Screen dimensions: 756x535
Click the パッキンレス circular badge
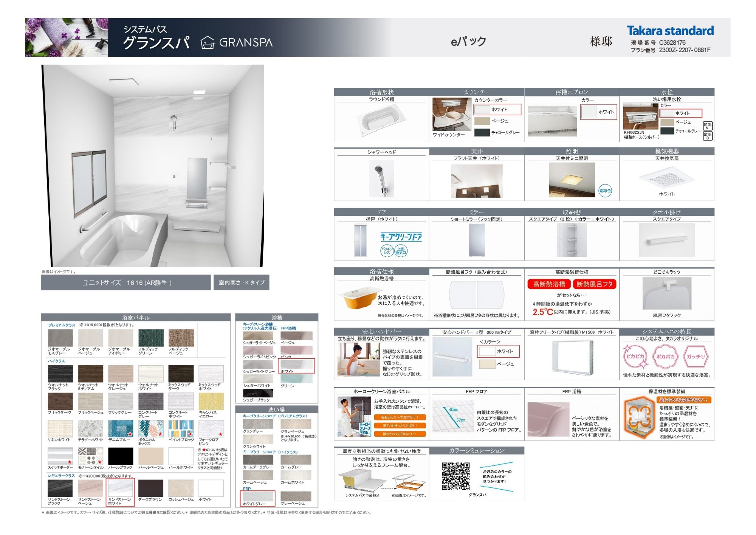(387, 250)
